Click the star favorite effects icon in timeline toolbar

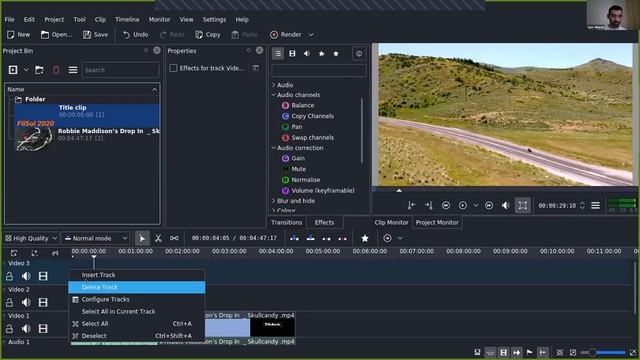pyautogui.click(x=365, y=238)
